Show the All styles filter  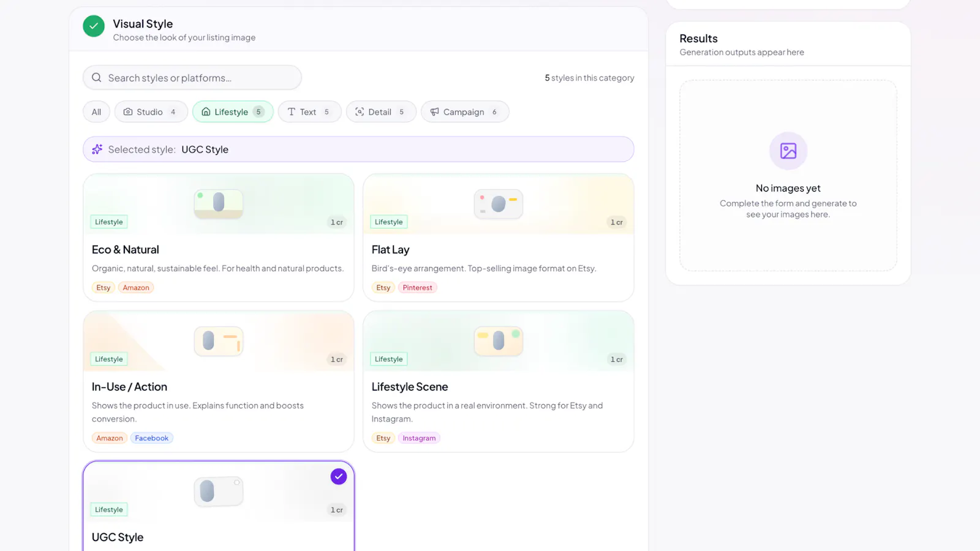point(96,112)
